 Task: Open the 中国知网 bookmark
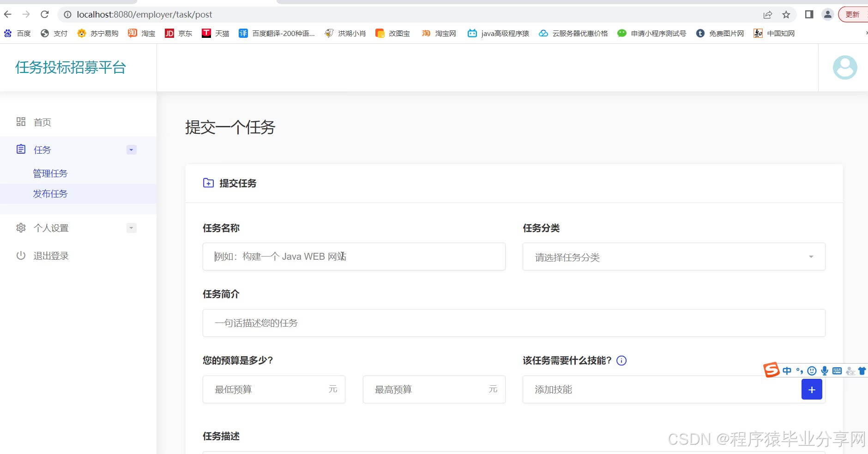774,33
